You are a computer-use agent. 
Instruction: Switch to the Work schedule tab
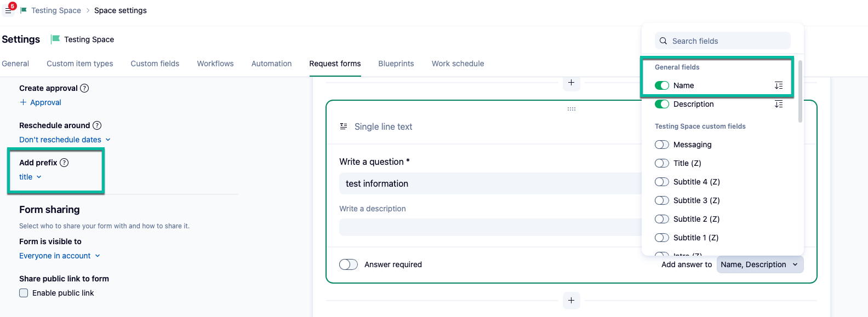458,64
